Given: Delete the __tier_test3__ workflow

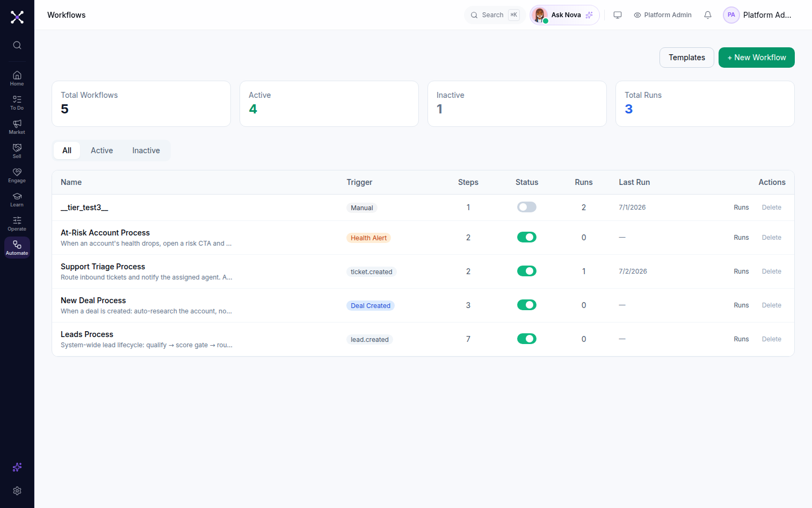Looking at the screenshot, I should [x=771, y=208].
